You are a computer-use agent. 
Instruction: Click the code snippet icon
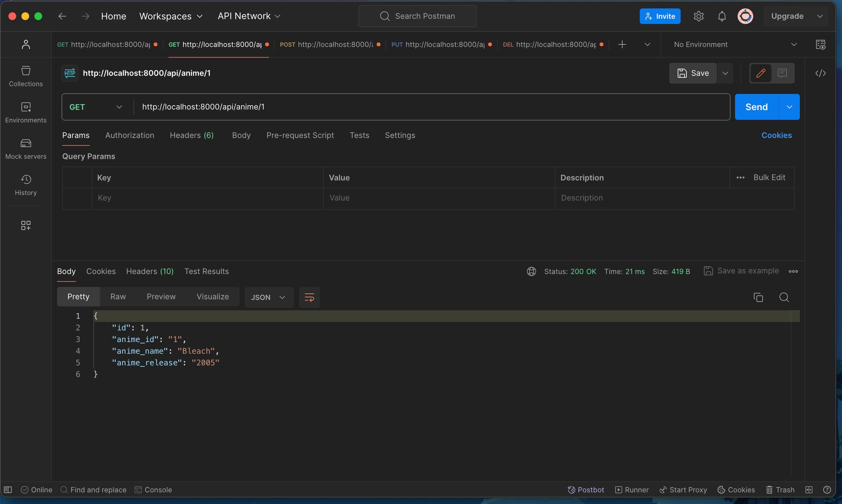820,73
